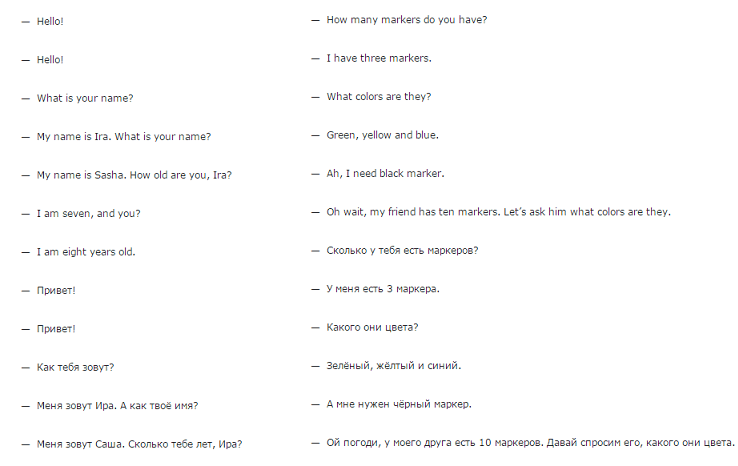Click the line "У меня есть 3 маркера."
This screenshot has height=466, width=738.
point(383,289)
